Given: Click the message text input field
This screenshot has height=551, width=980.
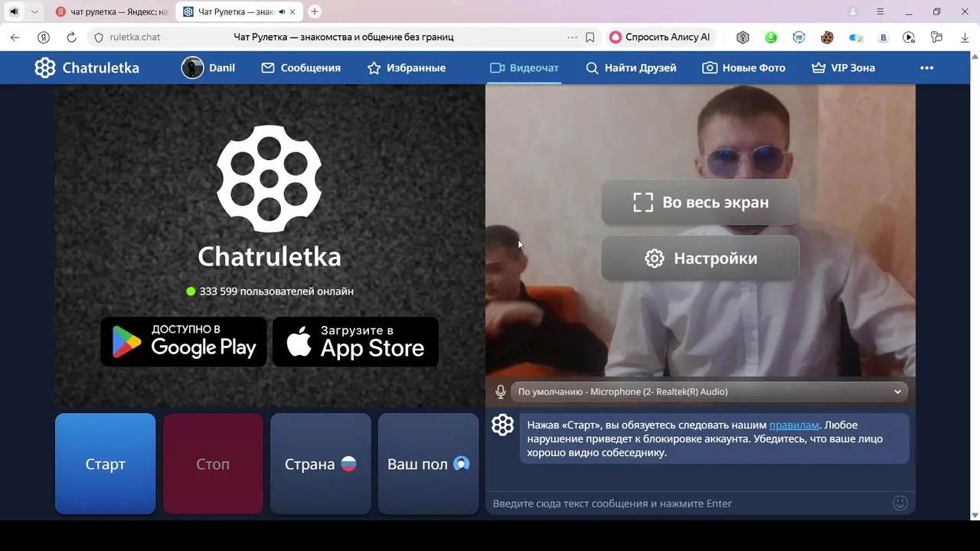Looking at the screenshot, I should [x=688, y=503].
